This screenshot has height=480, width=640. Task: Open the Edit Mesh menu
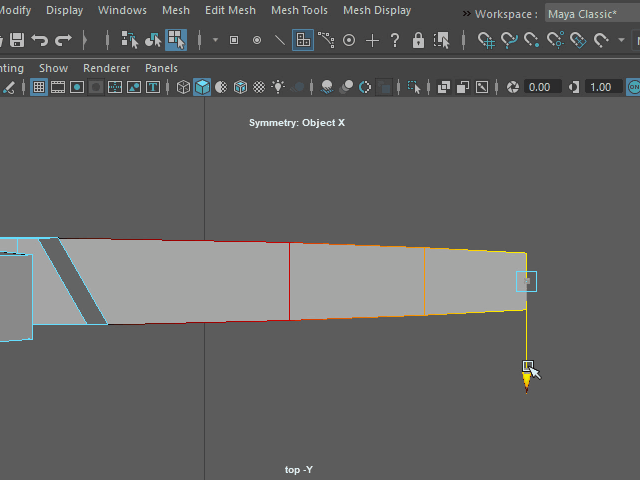(x=230, y=10)
